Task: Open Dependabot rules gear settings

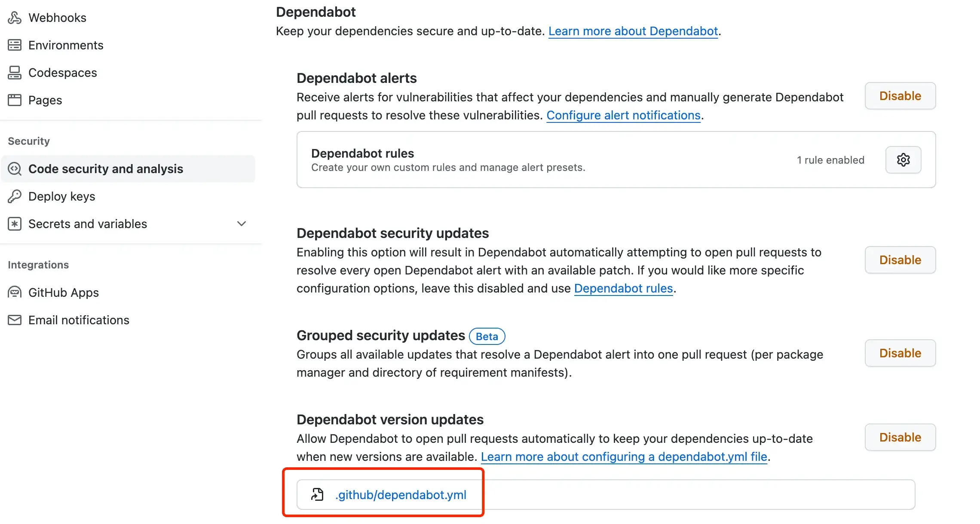Action: [903, 160]
